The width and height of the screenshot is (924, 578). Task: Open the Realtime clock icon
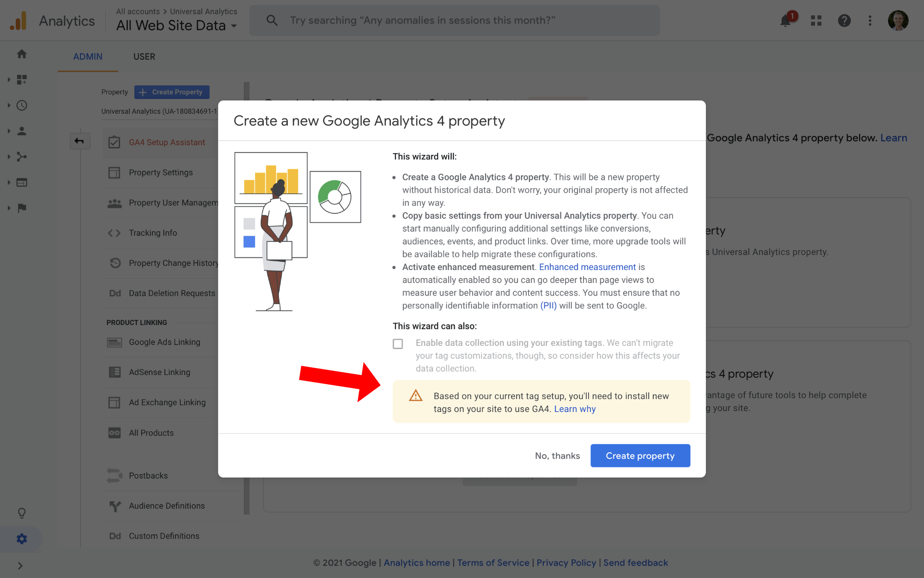pos(22,105)
